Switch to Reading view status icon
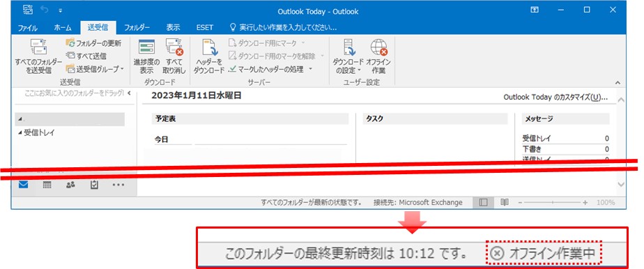 coord(505,203)
